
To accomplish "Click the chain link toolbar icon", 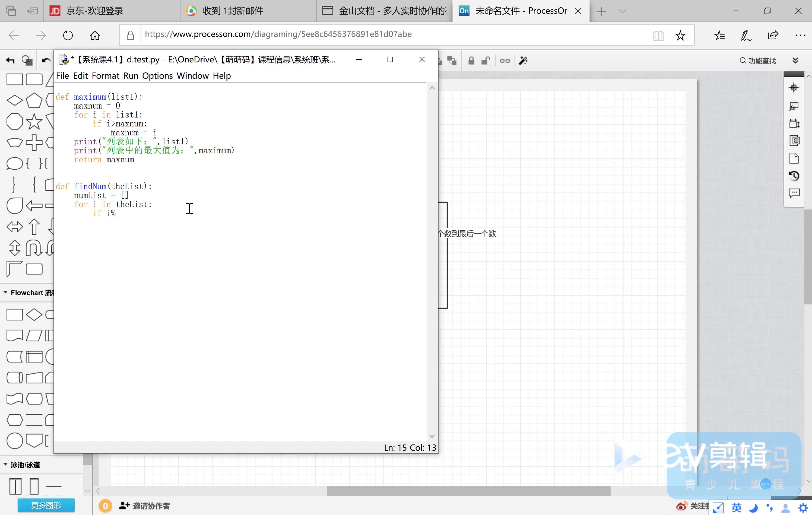I will pyautogui.click(x=505, y=61).
